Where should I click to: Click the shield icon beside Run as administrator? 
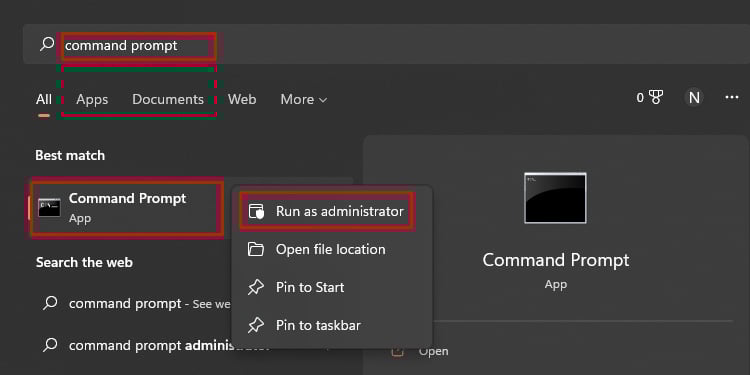256,211
